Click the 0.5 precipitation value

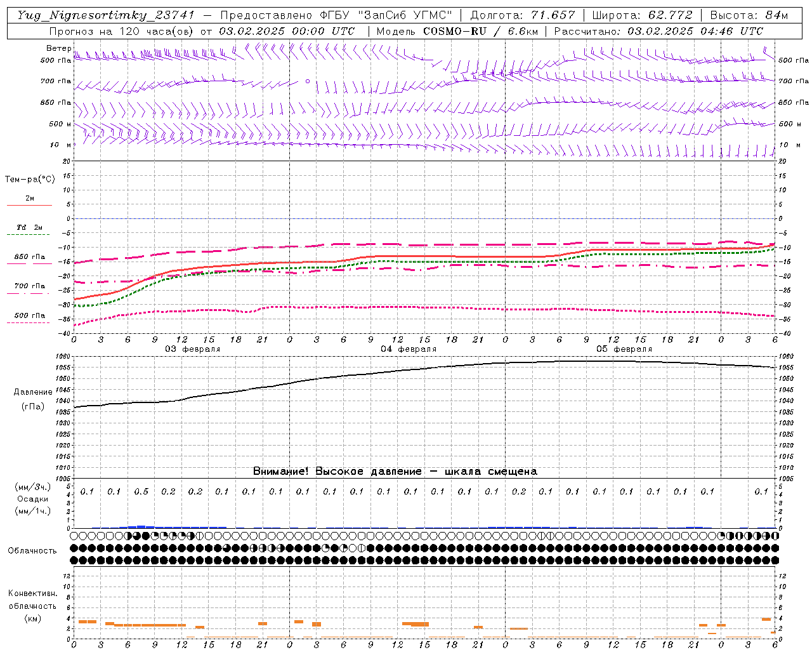coord(141,492)
